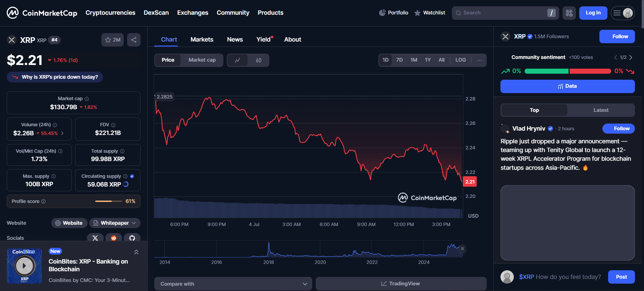The width and height of the screenshot is (644, 291).
Task: Follow the XRP community page
Action: coord(617,37)
